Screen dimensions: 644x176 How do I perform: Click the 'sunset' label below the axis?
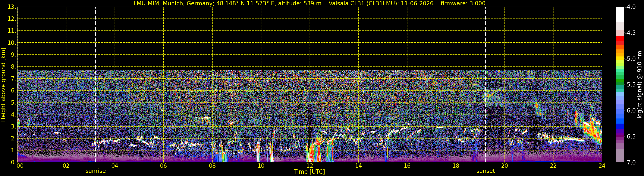(x=486, y=171)
